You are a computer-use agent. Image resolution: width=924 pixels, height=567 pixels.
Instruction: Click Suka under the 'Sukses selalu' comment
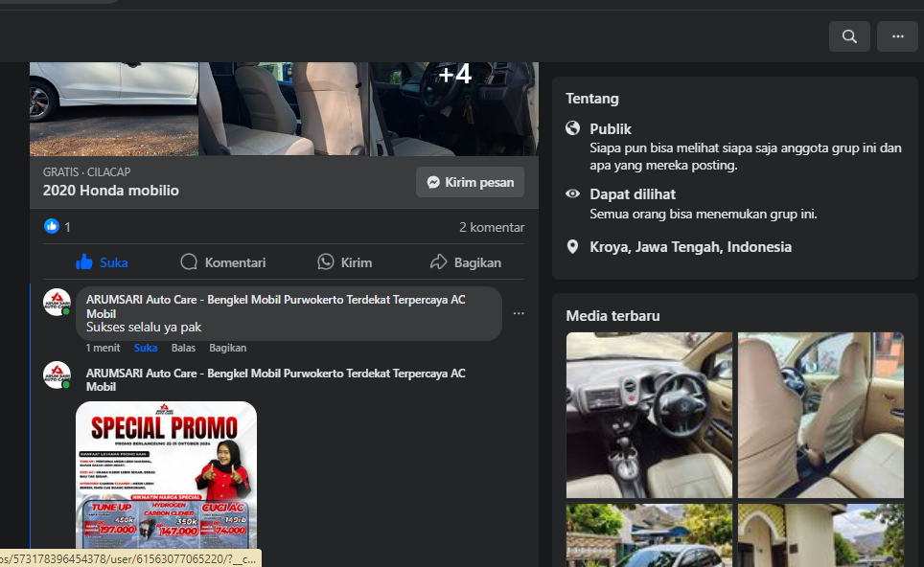(x=146, y=348)
